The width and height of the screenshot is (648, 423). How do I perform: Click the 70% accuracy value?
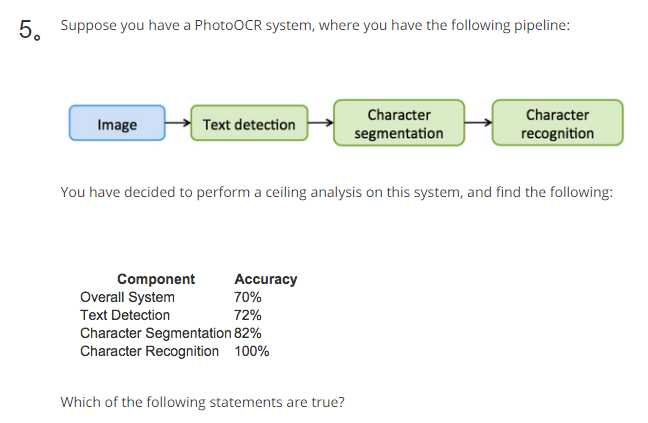[x=248, y=297]
